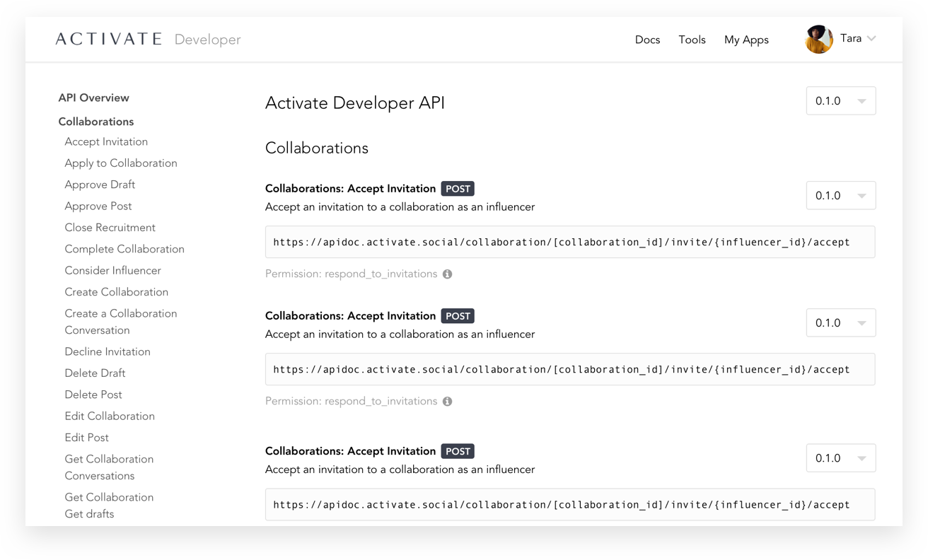Open Consider Influencer in sidebar

[112, 271]
